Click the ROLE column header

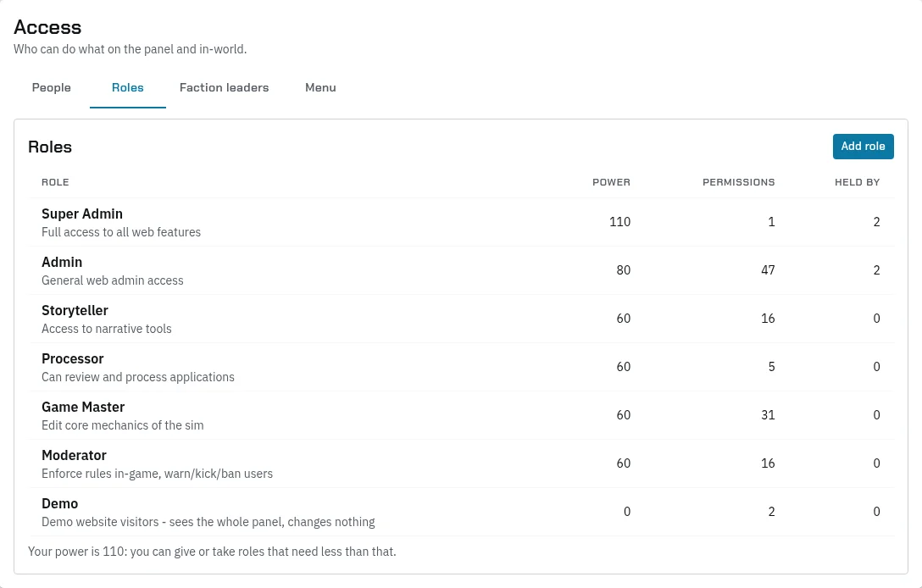click(x=55, y=182)
